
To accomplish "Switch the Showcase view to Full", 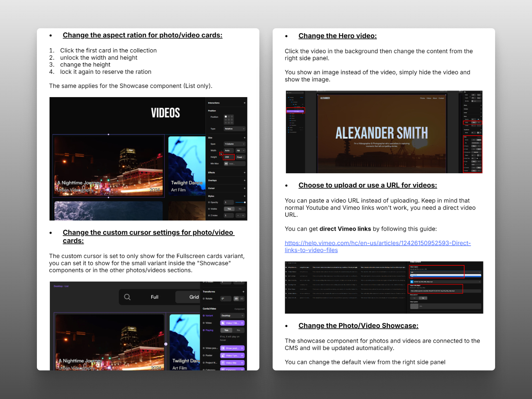I will (155, 297).
